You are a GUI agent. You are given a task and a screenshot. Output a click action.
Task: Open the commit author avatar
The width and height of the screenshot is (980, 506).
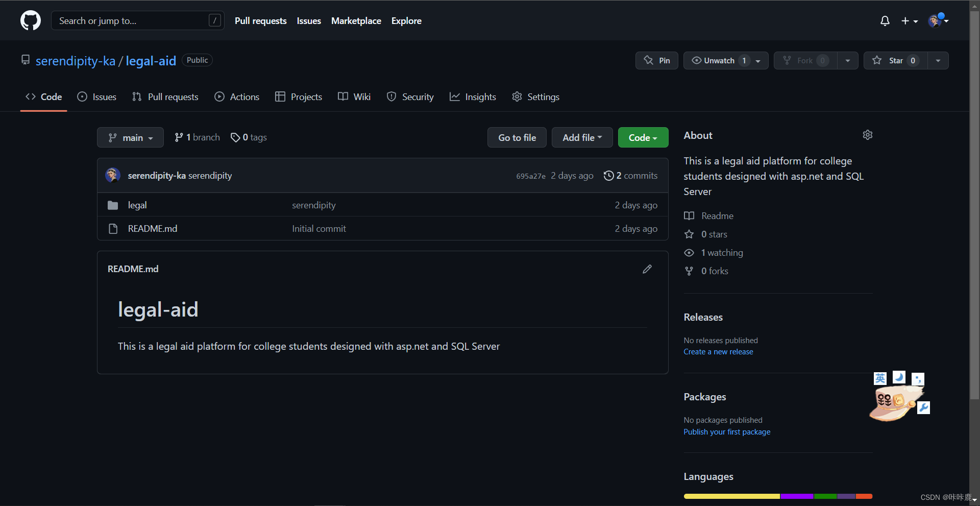(x=113, y=175)
